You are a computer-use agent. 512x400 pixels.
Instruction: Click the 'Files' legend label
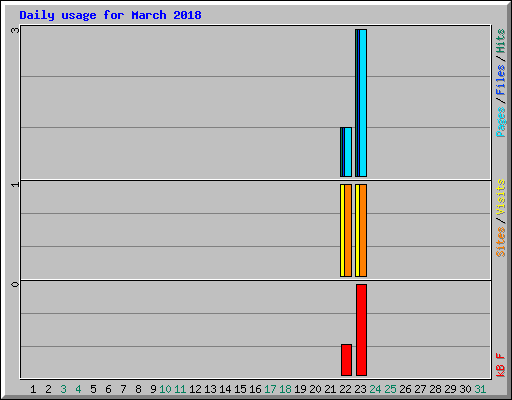point(501,80)
